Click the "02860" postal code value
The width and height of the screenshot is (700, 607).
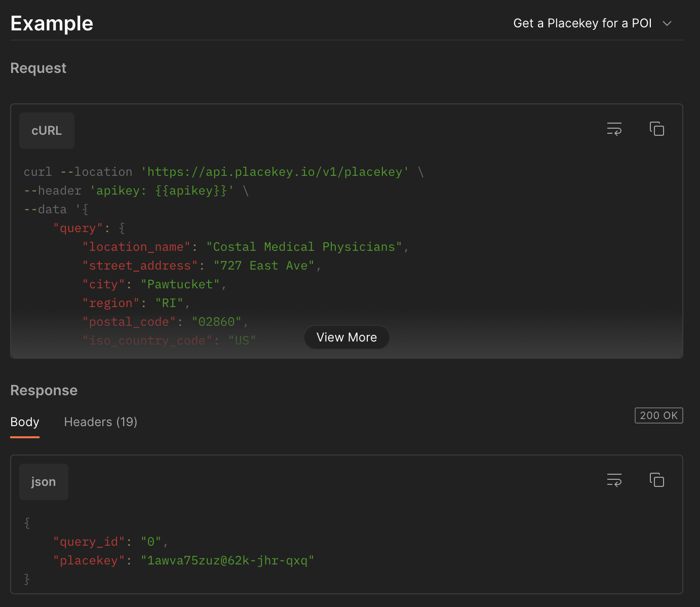(x=217, y=322)
